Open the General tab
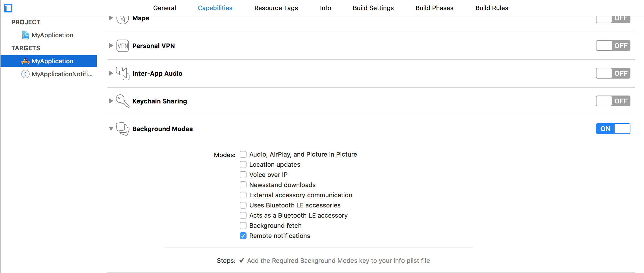 (x=164, y=8)
